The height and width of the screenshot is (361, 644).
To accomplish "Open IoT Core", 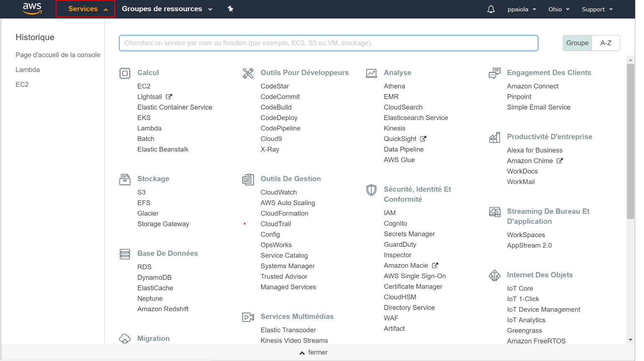I will click(x=520, y=289).
